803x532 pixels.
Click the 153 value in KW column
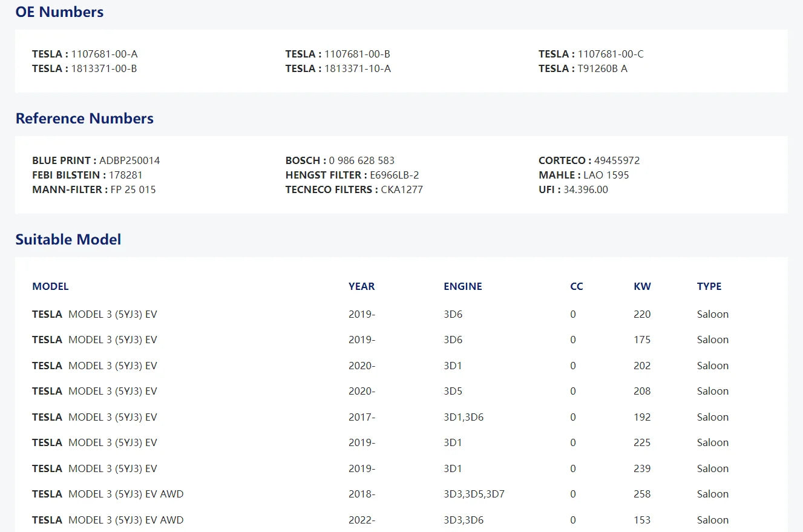pyautogui.click(x=642, y=520)
